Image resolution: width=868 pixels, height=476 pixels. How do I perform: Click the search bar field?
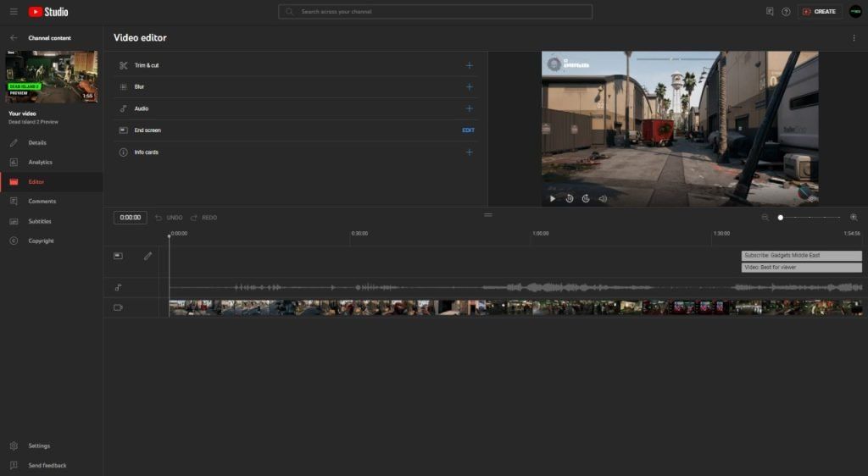pyautogui.click(x=435, y=12)
